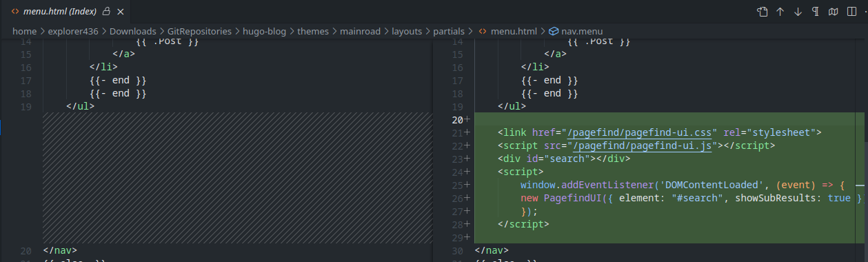
Task: Click the plus marker on added line 25
Action: coord(467,185)
